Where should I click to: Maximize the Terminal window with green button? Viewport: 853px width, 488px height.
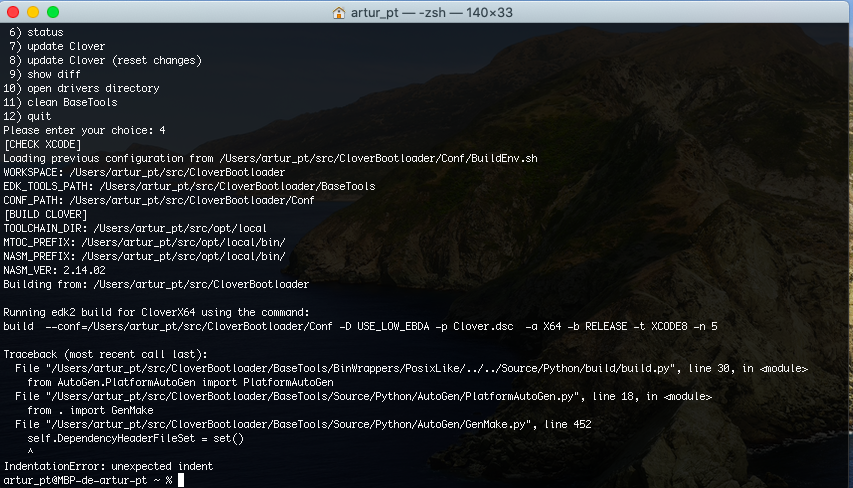[x=53, y=12]
